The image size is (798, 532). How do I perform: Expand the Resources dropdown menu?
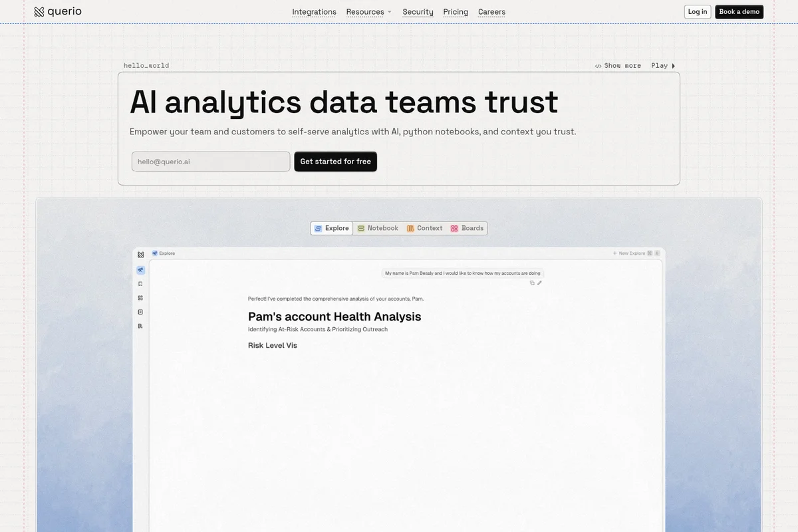[368, 12]
